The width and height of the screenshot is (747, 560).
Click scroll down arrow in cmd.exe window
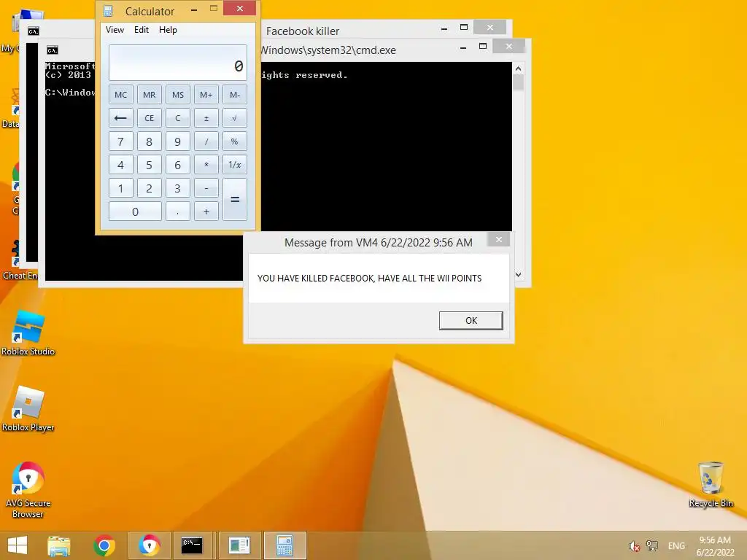[519, 274]
